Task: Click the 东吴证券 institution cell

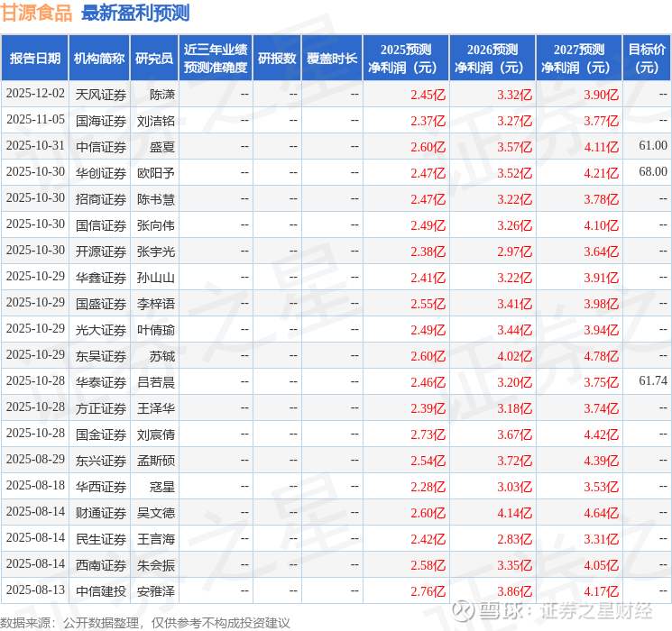Action: click(101, 356)
